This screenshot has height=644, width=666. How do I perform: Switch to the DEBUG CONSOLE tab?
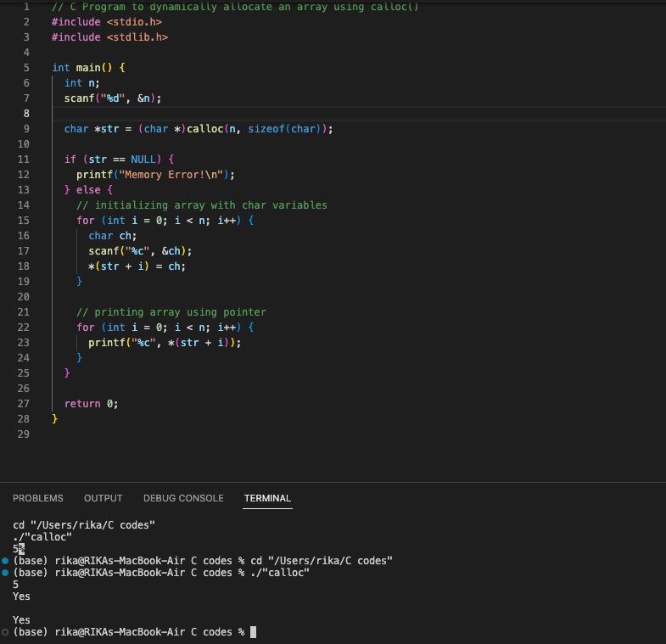[183, 498]
